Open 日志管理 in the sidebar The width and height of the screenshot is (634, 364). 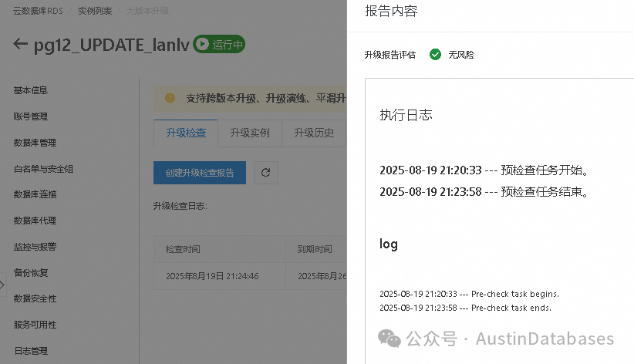tap(31, 351)
